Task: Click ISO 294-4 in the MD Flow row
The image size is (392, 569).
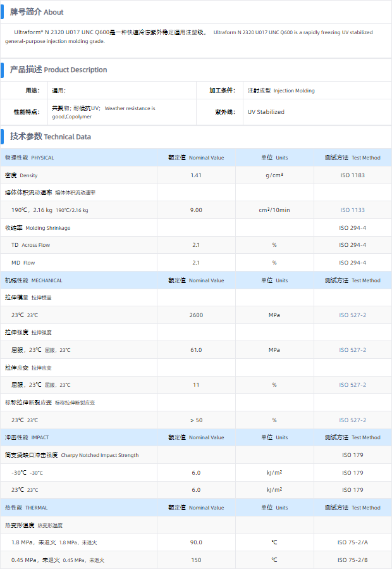Action: coord(352,263)
